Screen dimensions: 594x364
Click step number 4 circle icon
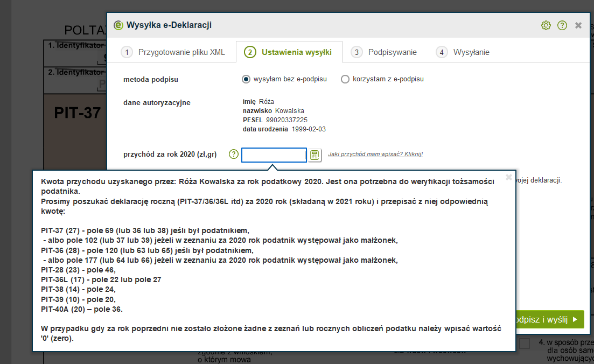point(442,52)
